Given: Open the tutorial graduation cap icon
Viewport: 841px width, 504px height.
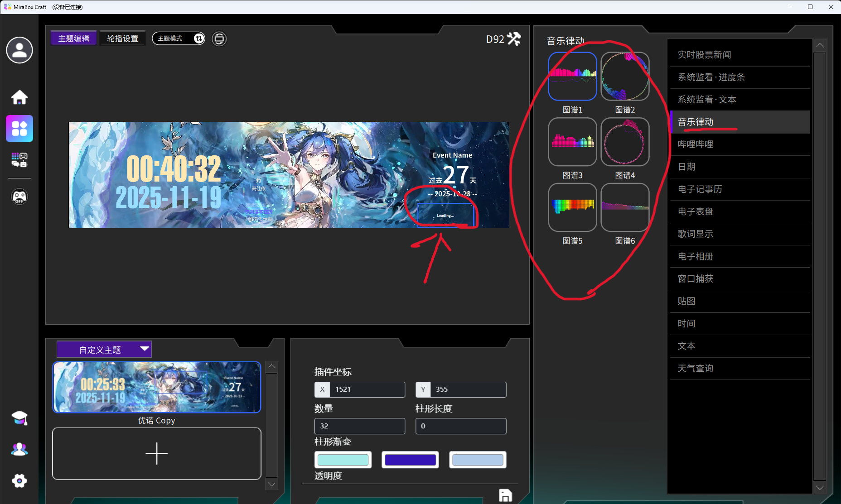Looking at the screenshot, I should coord(19,418).
